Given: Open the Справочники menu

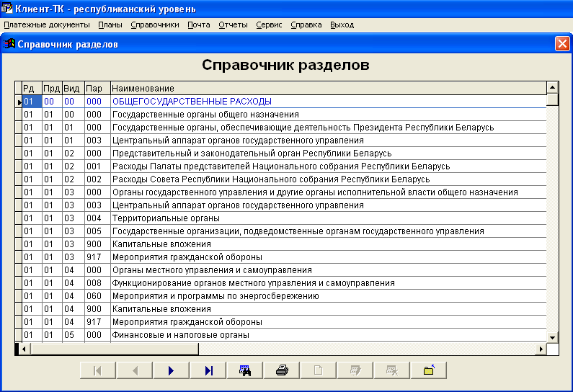Looking at the screenshot, I should pos(155,24).
